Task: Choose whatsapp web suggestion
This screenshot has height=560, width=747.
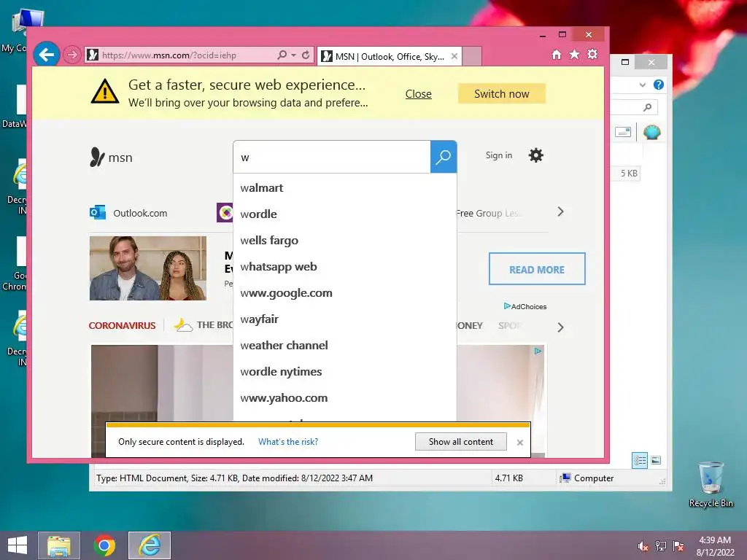Action: [x=345, y=266]
